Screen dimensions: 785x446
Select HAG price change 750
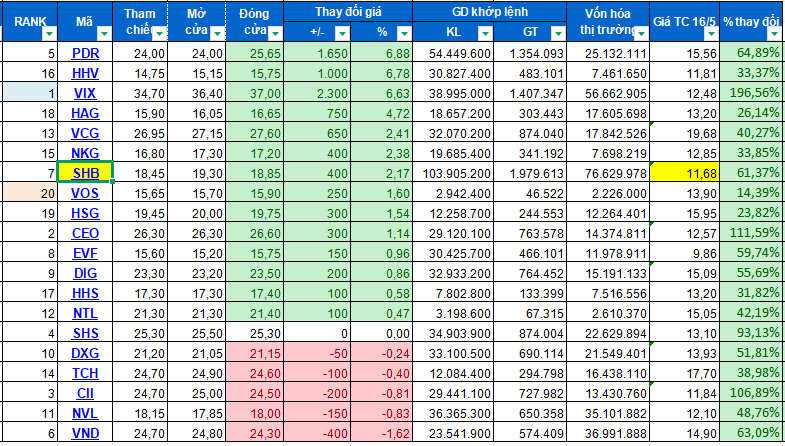[317, 113]
